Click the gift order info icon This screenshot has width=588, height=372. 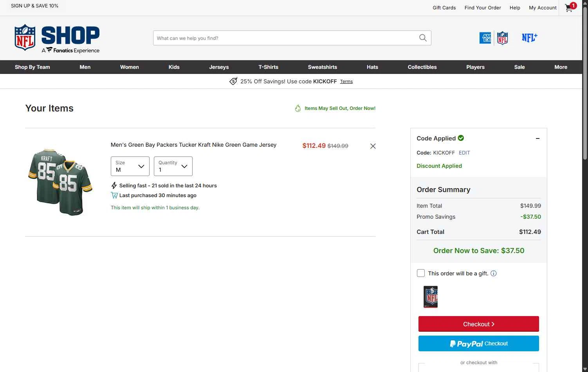pyautogui.click(x=494, y=273)
